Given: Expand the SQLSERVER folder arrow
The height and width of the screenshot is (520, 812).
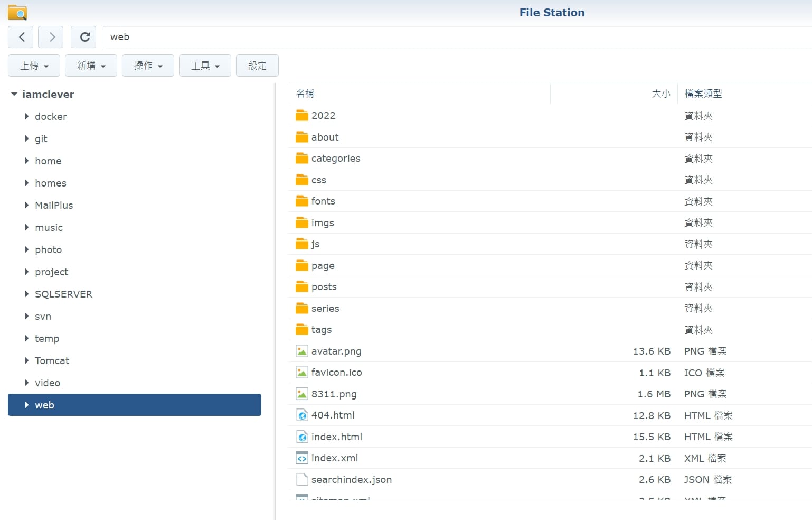Looking at the screenshot, I should point(26,294).
